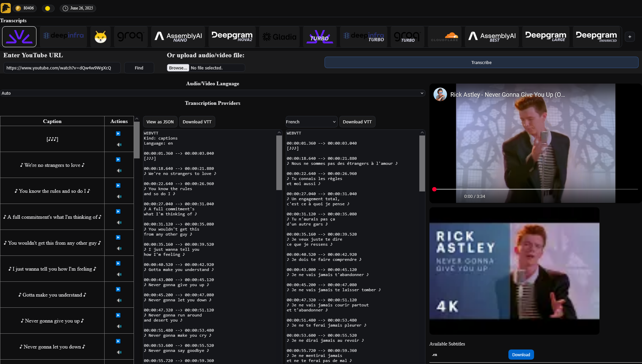Click View as JSON button
Screen dimensions: 642x364
[x=160, y=122]
